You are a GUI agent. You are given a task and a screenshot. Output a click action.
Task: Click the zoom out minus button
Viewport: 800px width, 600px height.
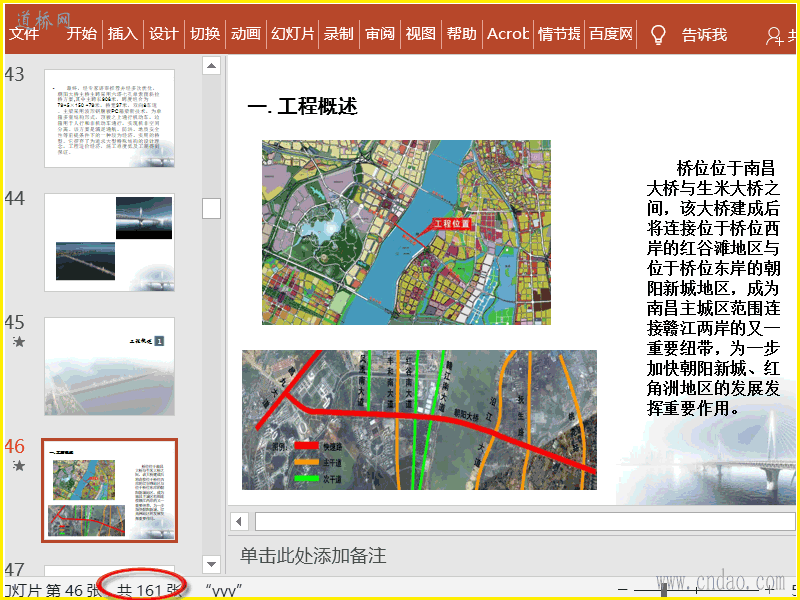622,590
